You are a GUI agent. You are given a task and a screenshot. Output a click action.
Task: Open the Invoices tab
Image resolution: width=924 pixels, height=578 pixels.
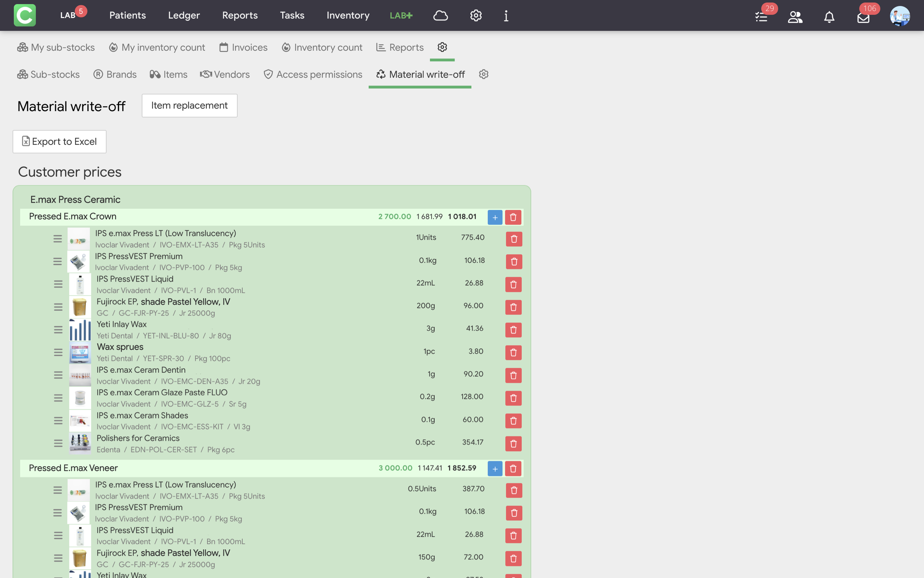tap(243, 48)
